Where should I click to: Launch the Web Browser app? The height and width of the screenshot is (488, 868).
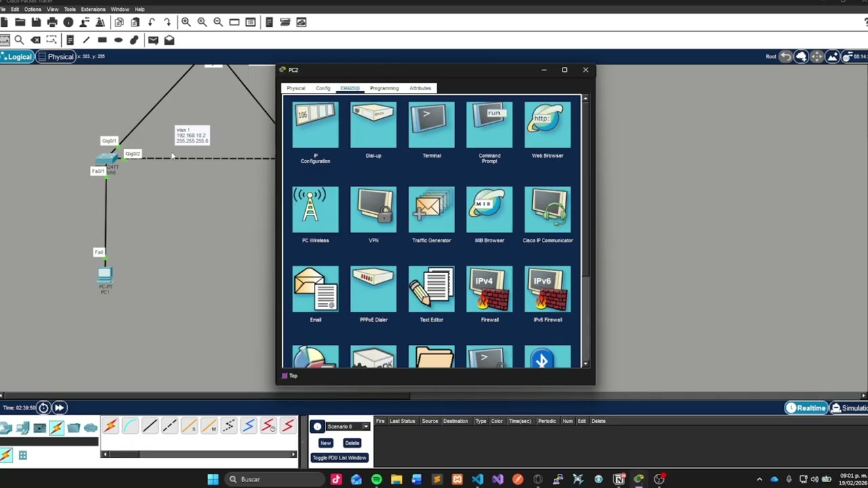547,125
